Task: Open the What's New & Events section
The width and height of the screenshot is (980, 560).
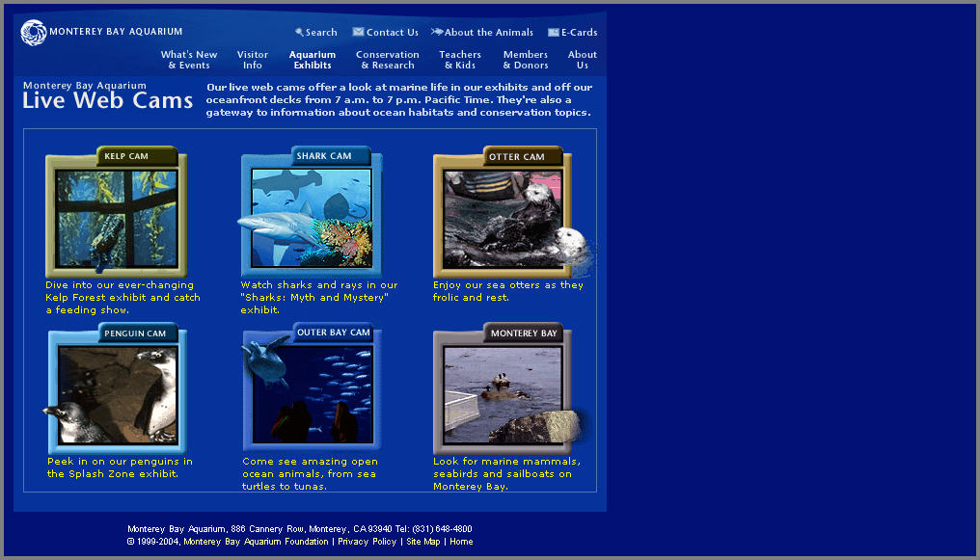Action: (188, 59)
